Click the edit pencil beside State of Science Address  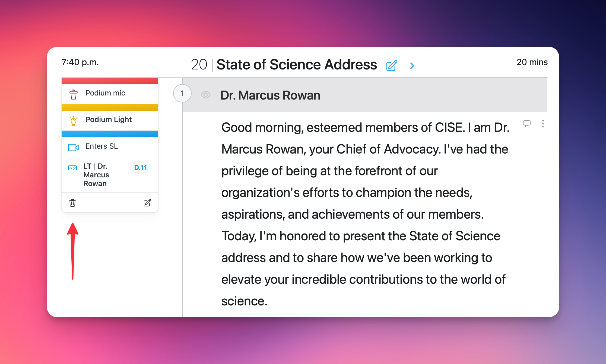(x=392, y=66)
